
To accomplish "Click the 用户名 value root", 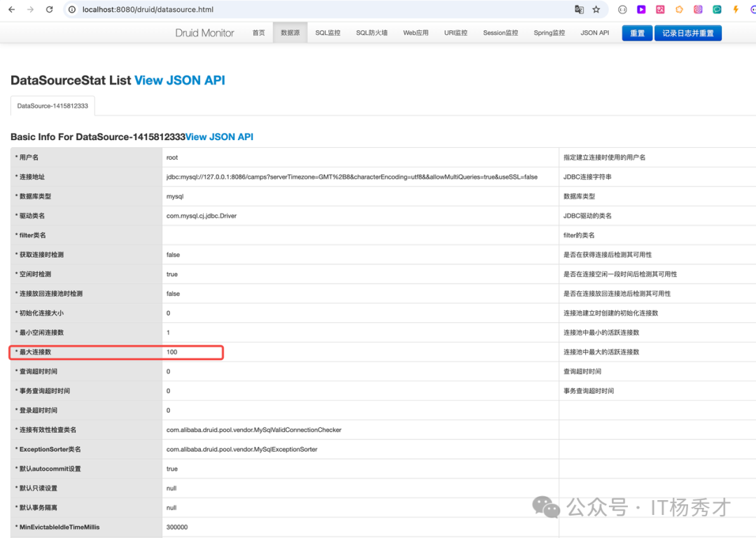I will [x=172, y=158].
